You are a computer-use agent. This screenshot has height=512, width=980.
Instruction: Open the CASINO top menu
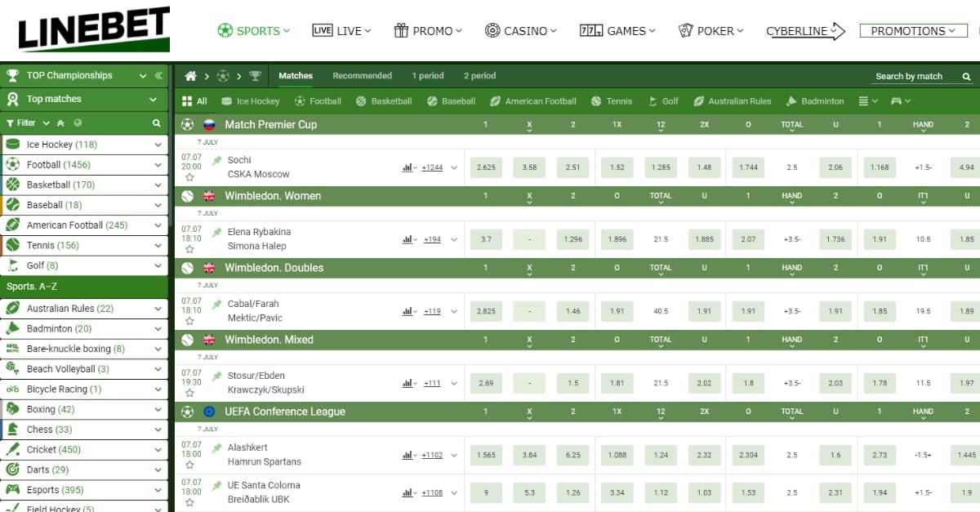pos(520,31)
